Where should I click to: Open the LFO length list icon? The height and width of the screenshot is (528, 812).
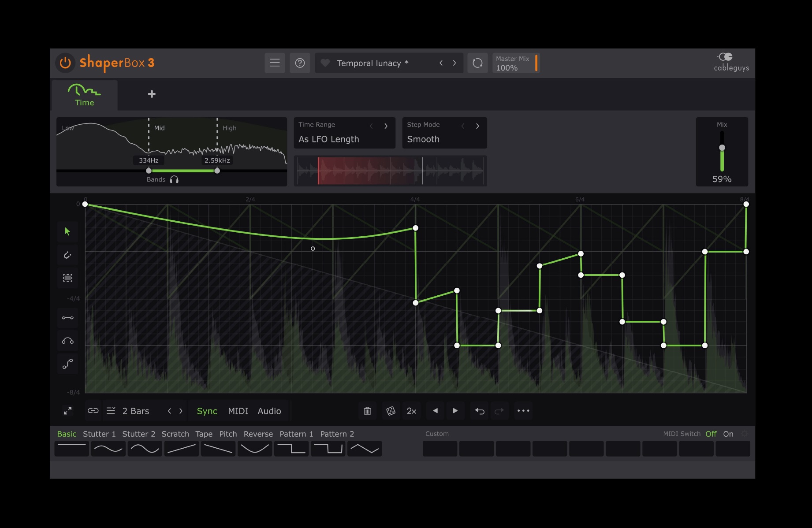point(111,411)
